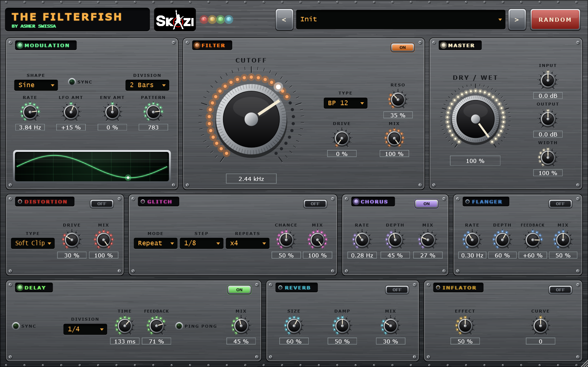This screenshot has height=367, width=588.
Task: Go to the previous preset
Action: point(284,19)
